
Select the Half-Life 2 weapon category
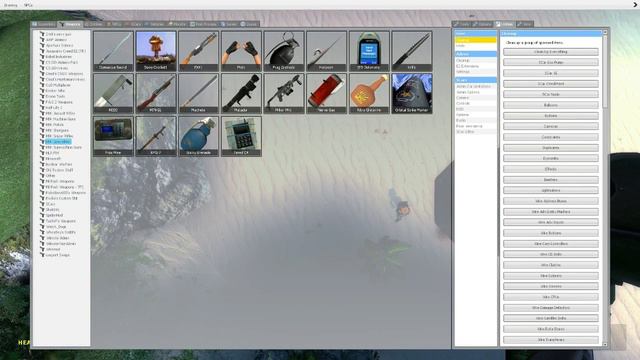tap(54, 108)
